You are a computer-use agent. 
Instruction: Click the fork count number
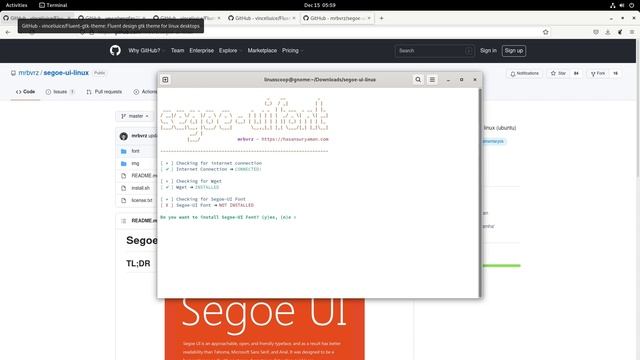616,73
